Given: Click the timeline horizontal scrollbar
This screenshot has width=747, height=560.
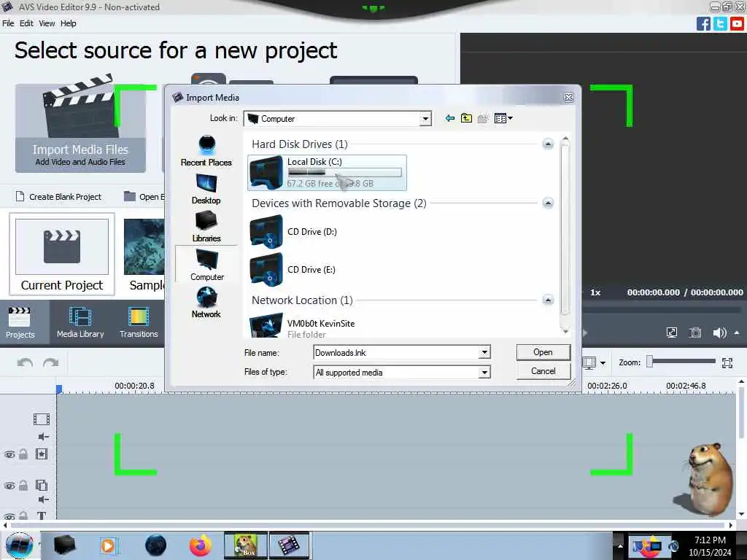Looking at the screenshot, I should coord(368,525).
